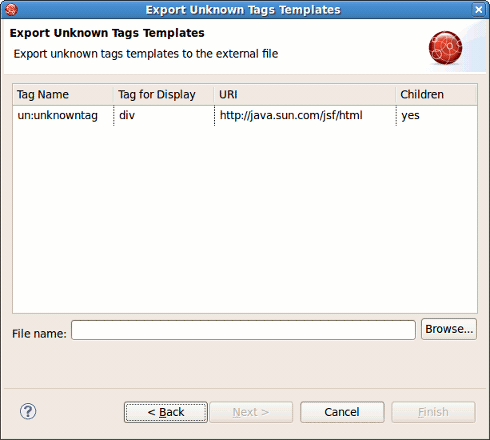Screen dimensions: 490x440
Task: Click the help question mark icon
Action: 28,411
